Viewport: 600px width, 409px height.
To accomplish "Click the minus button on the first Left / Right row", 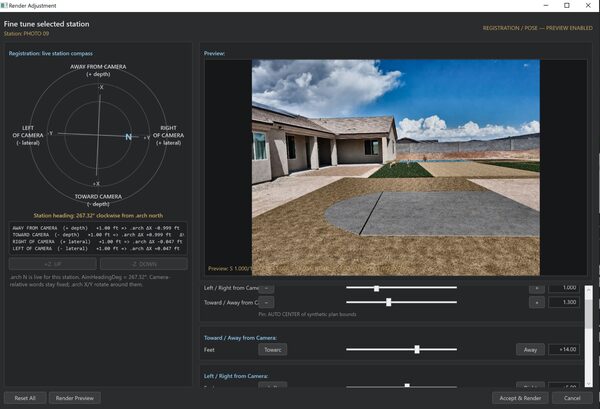I will (x=266, y=288).
